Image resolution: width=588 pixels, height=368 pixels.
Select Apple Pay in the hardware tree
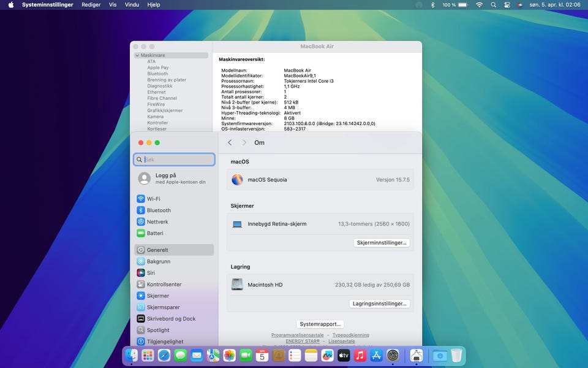click(158, 67)
